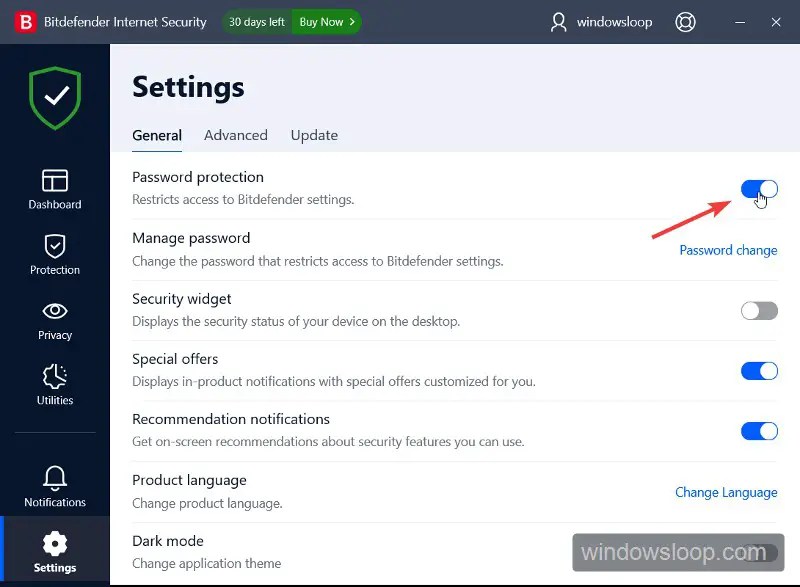
Task: Click the green shield status icon
Action: 54,97
